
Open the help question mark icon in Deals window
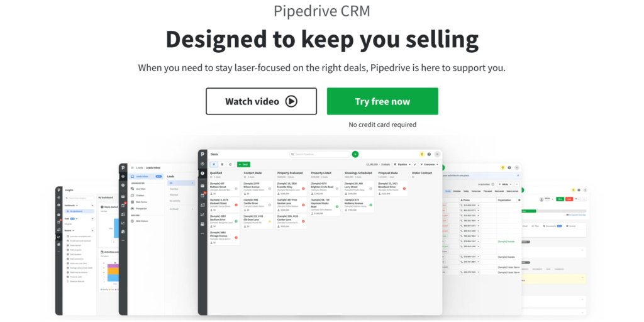click(429, 154)
